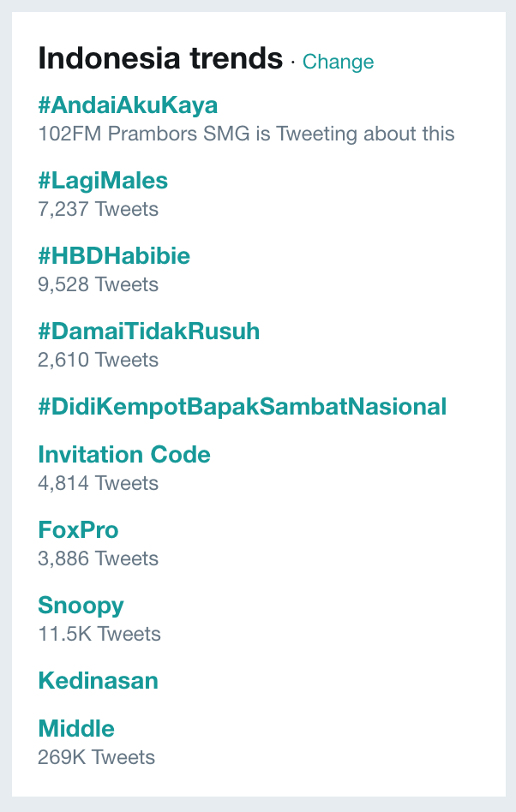Viewport: 516px width, 812px height.
Task: Open #DamaiTidakRusuh trending topic
Action: tap(148, 331)
